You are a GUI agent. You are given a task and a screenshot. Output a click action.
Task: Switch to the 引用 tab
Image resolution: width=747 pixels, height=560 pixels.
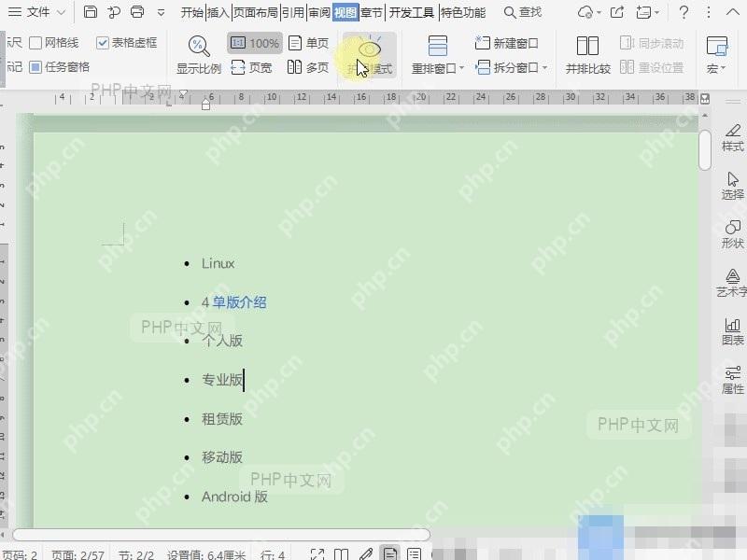click(x=292, y=12)
